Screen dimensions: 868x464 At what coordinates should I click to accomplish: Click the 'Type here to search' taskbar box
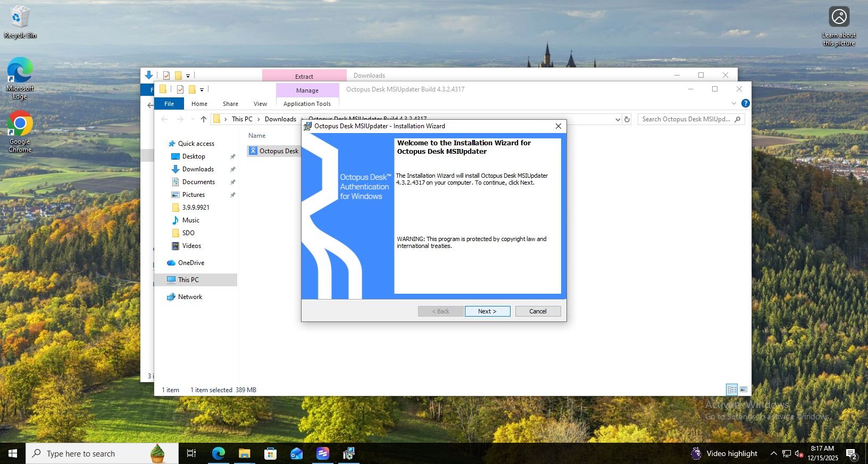[102, 453]
